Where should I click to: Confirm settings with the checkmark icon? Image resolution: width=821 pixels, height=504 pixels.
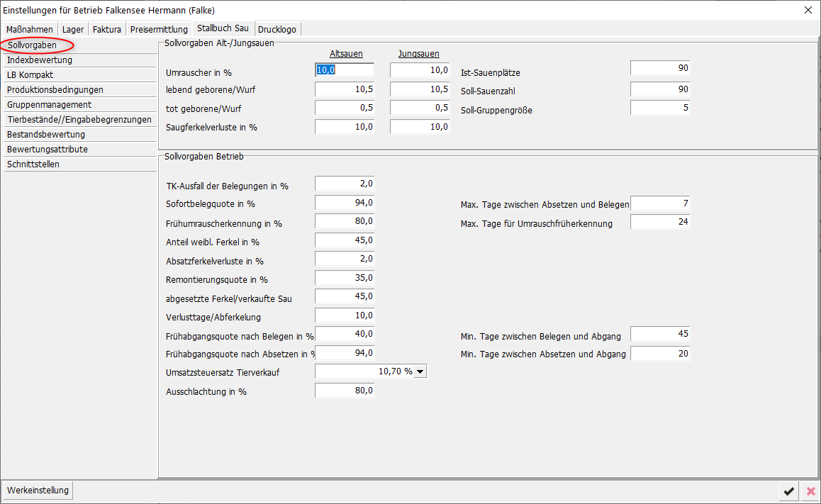pos(788,491)
